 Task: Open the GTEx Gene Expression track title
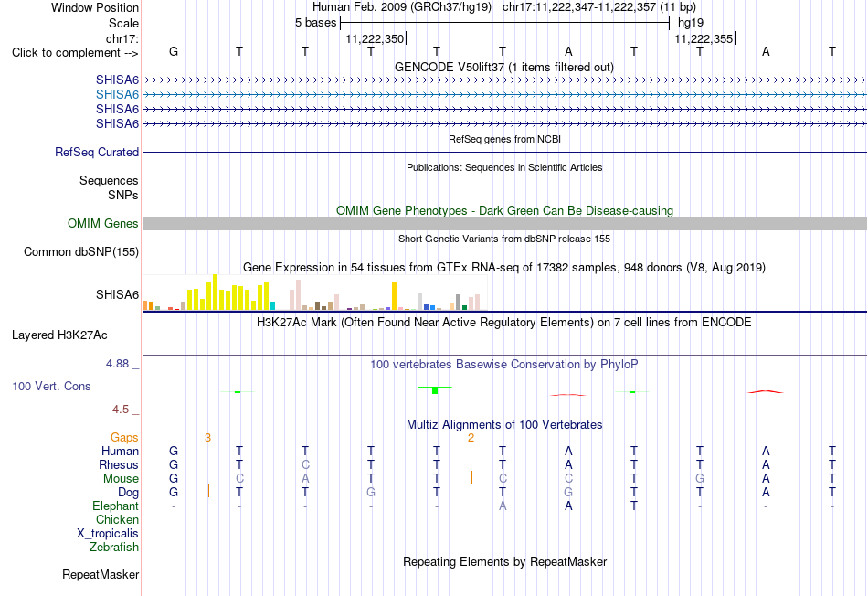(x=504, y=268)
